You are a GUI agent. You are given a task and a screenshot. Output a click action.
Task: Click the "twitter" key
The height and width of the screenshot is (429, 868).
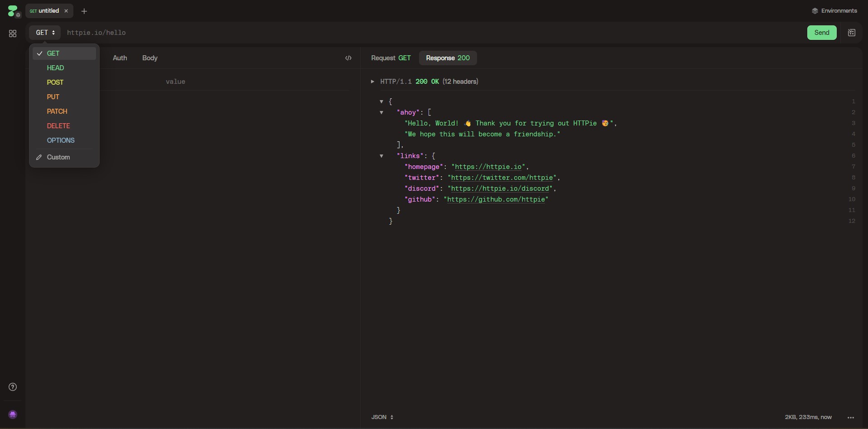coord(422,178)
